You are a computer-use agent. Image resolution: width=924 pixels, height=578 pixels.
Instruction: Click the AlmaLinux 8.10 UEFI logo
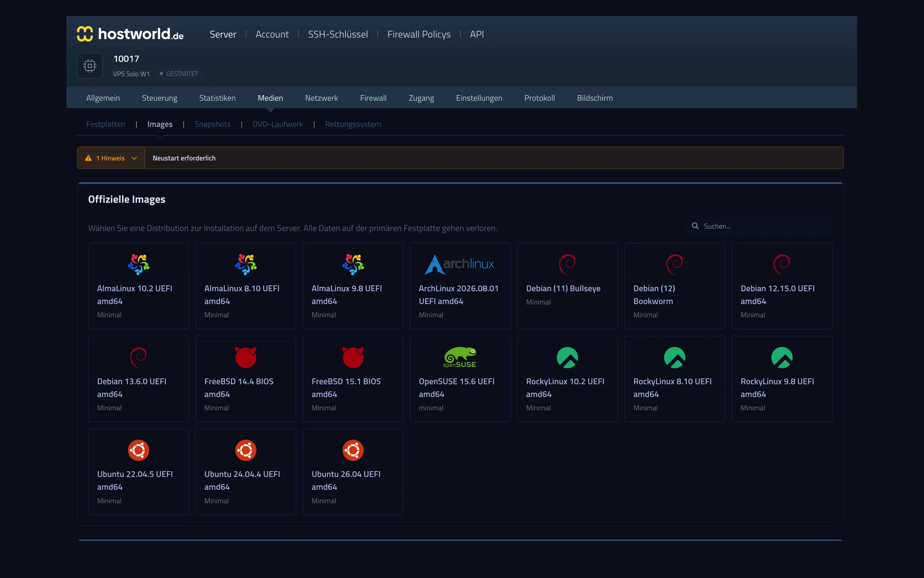(245, 264)
